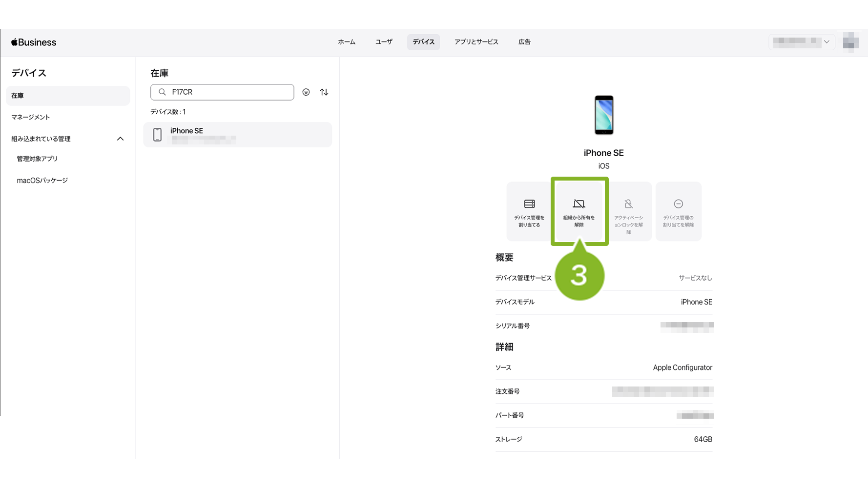The image size is (868, 488).
Task: Click the sort arrows icon
Action: click(x=324, y=92)
